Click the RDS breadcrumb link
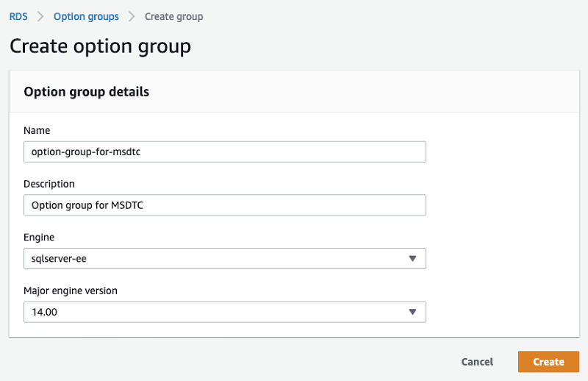Image resolution: width=588 pixels, height=381 pixels. tap(18, 16)
